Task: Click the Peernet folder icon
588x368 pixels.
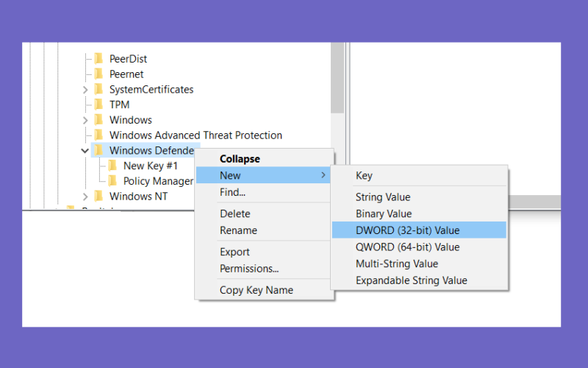Action: click(x=98, y=74)
